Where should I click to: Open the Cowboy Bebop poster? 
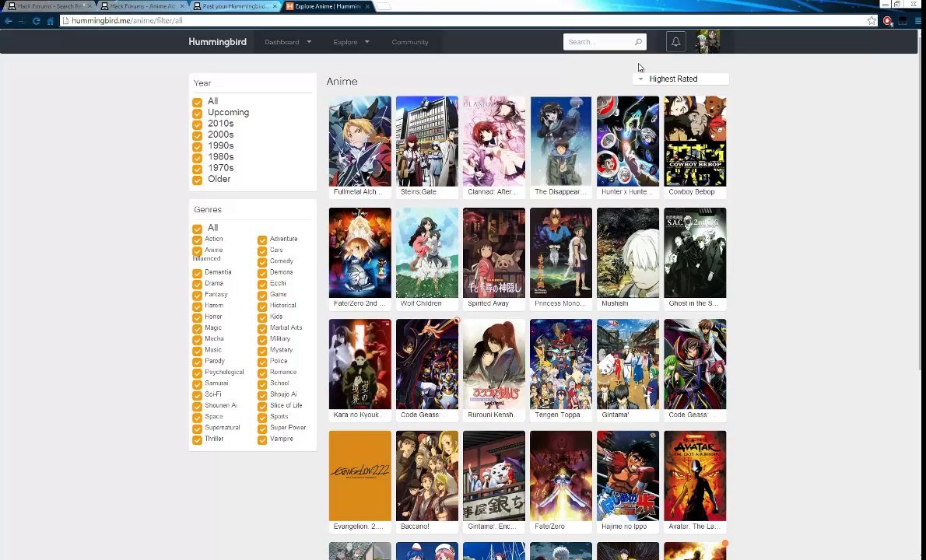pos(695,141)
